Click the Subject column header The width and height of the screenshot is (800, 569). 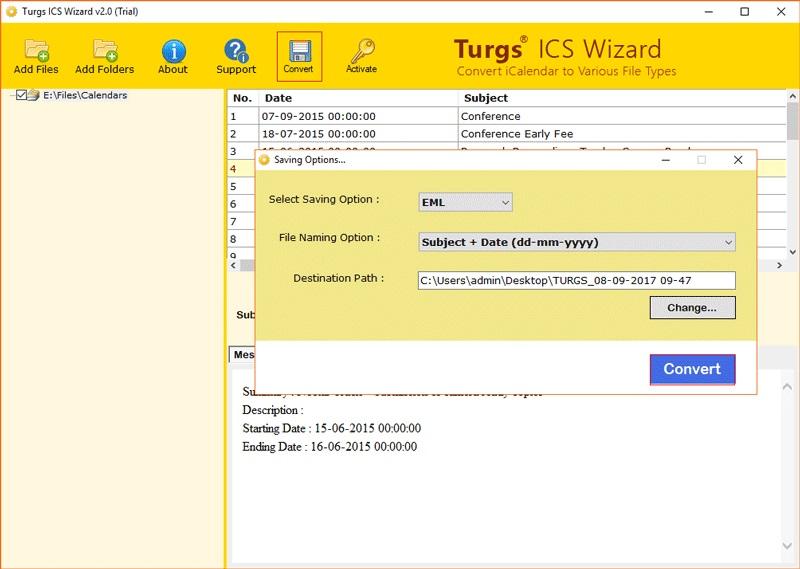(622, 98)
